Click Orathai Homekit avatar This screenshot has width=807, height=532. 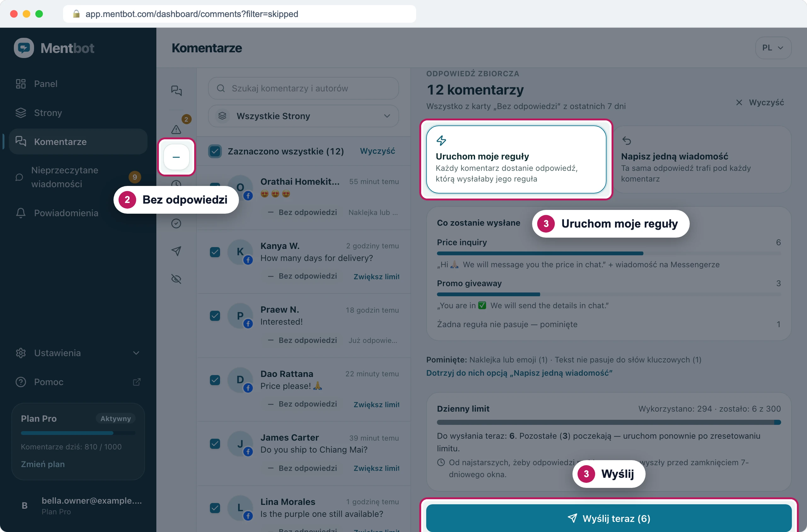pyautogui.click(x=240, y=187)
